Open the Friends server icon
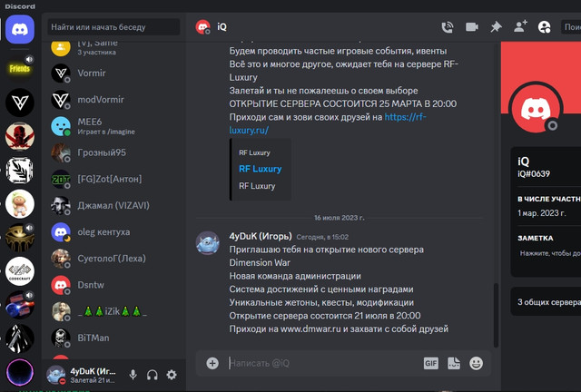 pos(20,69)
